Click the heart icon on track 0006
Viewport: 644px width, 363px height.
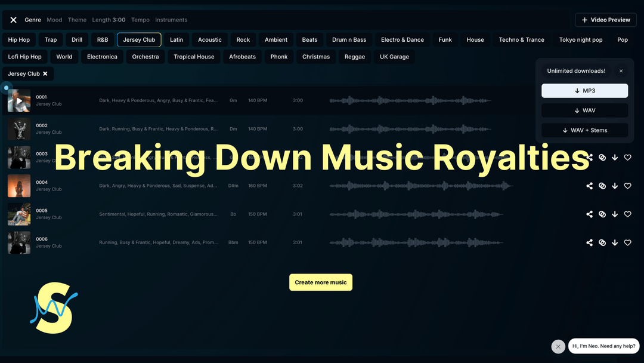pos(627,242)
